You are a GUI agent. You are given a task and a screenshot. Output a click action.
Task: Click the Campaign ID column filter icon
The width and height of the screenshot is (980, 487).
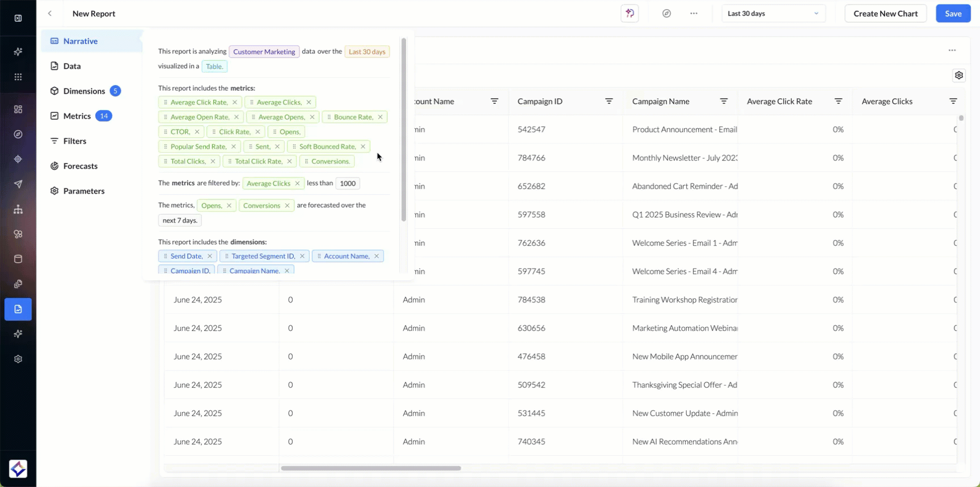point(609,102)
